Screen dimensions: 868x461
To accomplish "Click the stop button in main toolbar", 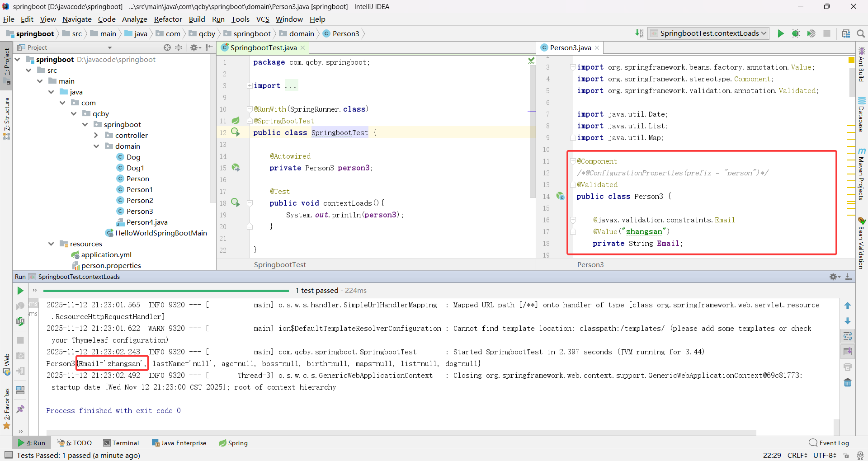I will click(x=827, y=33).
